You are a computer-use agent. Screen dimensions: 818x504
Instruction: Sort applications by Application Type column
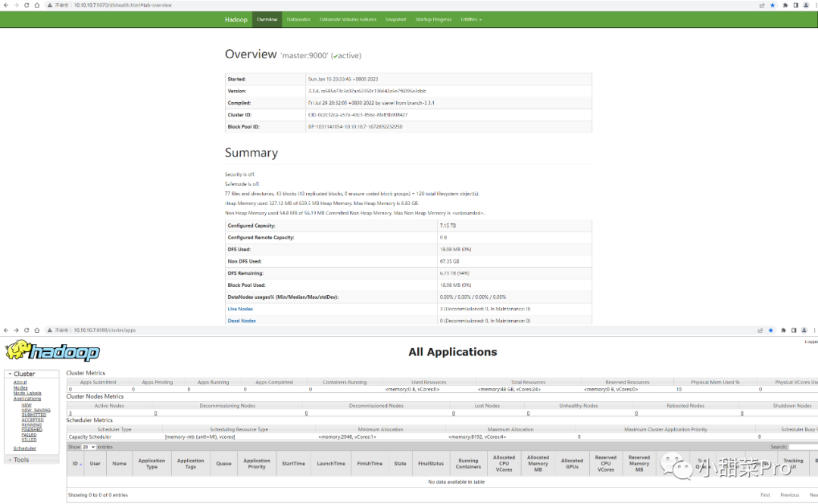pyautogui.click(x=151, y=463)
